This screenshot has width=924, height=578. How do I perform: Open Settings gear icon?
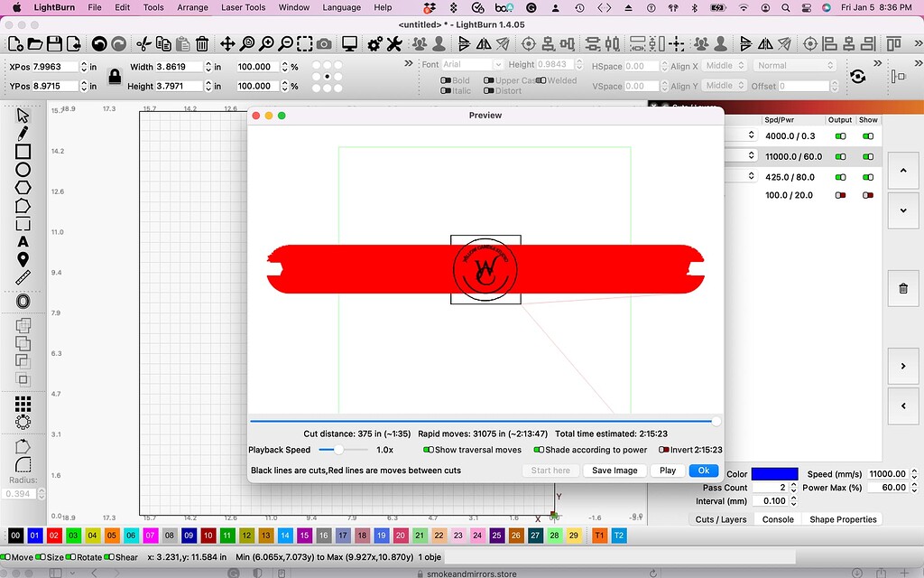(374, 43)
